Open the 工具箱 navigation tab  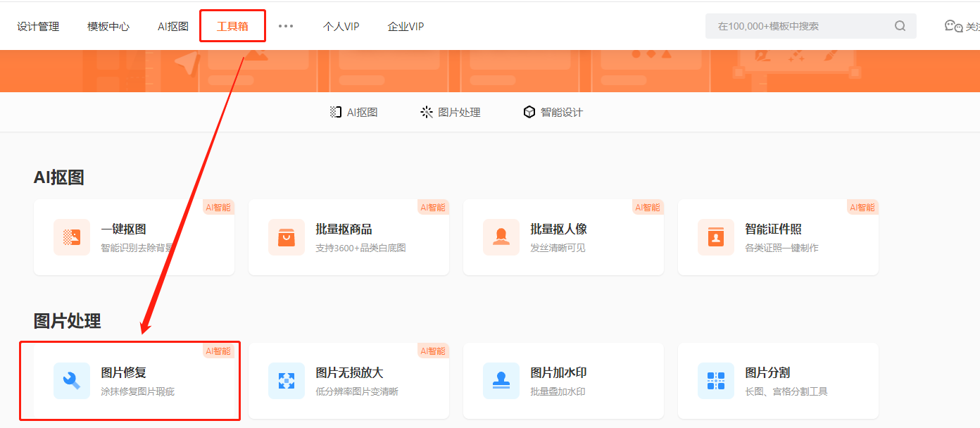[x=232, y=26]
